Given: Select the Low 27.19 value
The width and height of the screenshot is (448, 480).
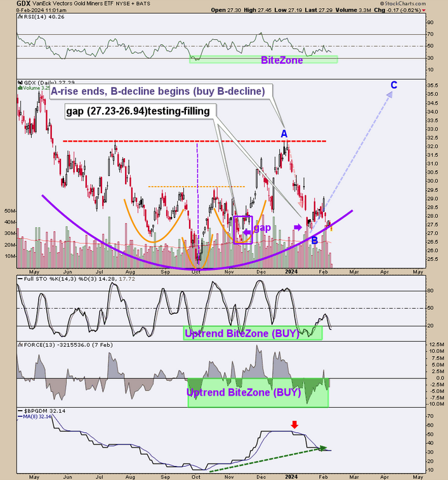Looking at the screenshot, I should pos(288,10).
